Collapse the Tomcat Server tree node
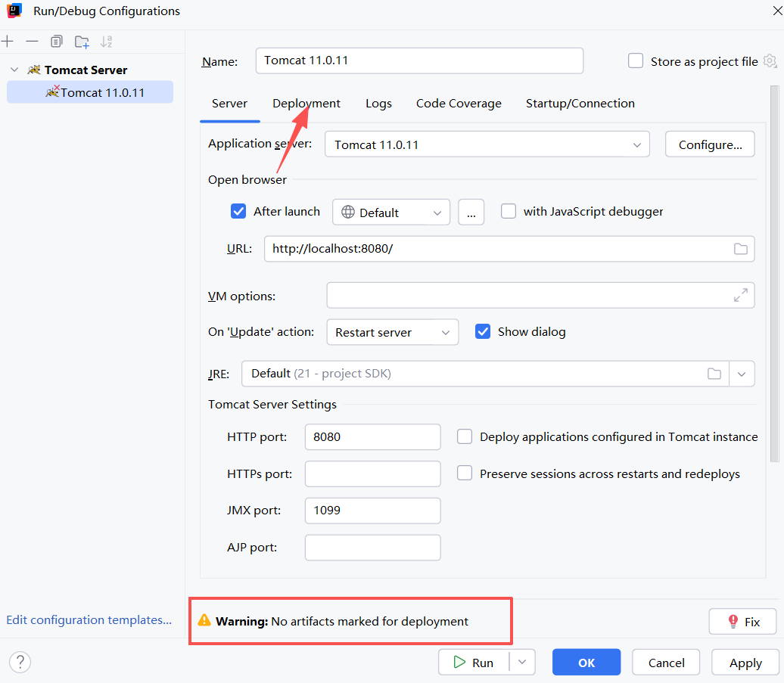The width and height of the screenshot is (784, 683). point(14,70)
